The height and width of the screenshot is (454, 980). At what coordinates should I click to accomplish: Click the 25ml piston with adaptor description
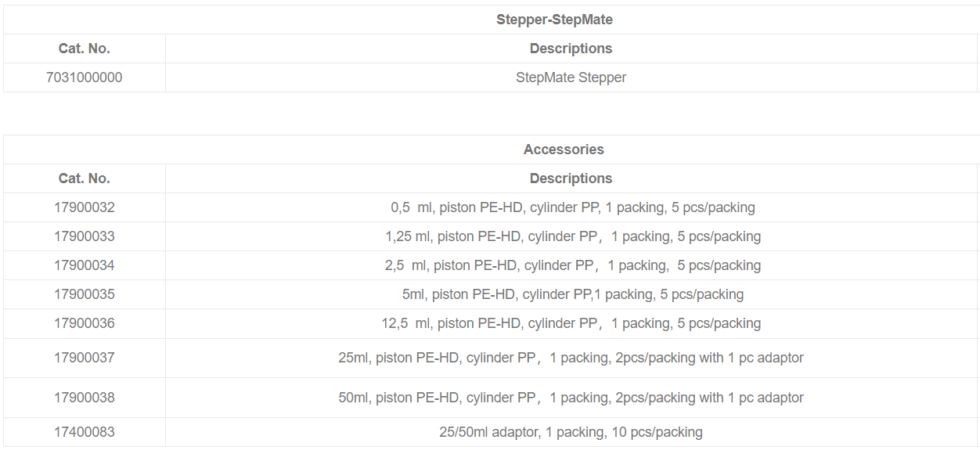click(571, 358)
